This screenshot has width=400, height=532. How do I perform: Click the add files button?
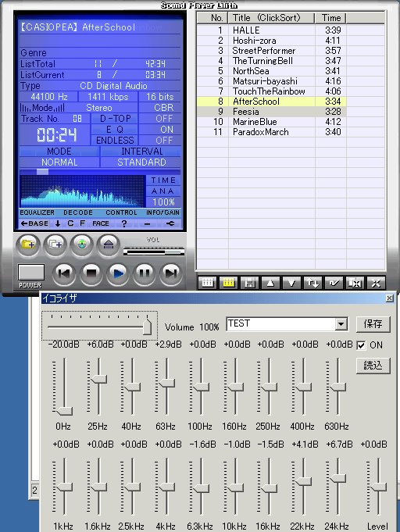point(55,245)
